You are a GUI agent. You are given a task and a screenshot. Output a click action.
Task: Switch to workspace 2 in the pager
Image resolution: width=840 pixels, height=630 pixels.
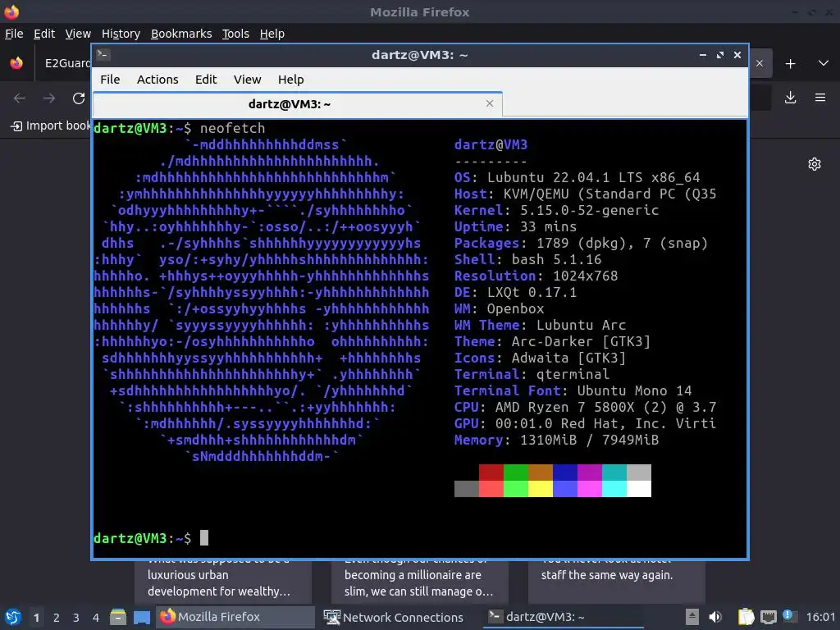(57, 618)
